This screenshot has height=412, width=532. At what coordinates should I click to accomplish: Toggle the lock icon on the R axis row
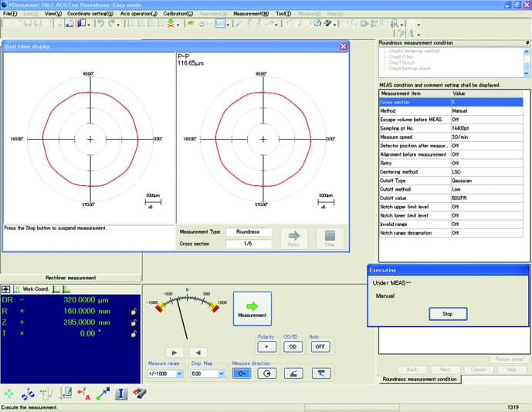[134, 311]
